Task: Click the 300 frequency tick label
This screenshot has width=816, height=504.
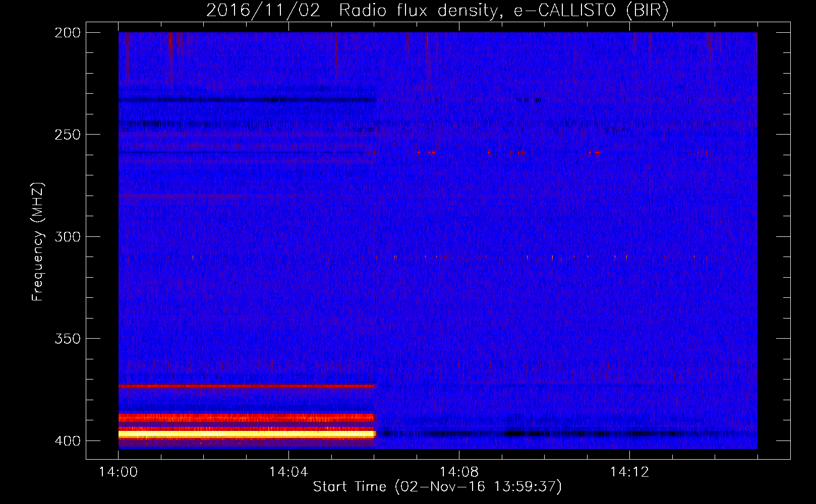Action: 68,236
